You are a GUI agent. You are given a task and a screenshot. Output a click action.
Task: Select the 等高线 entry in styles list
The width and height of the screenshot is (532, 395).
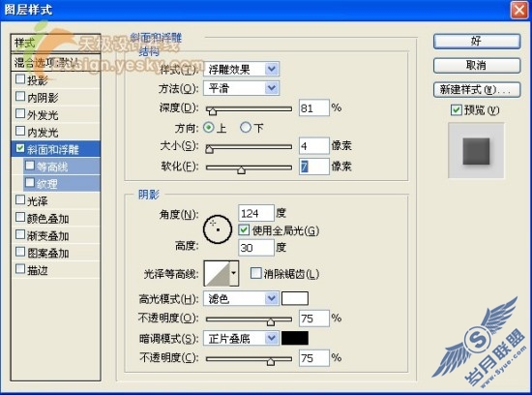[62, 167]
